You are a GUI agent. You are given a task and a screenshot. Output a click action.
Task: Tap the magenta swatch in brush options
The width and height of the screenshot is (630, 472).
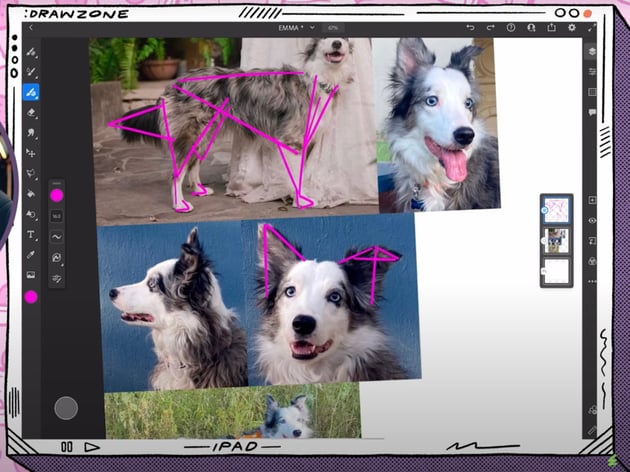(57, 196)
